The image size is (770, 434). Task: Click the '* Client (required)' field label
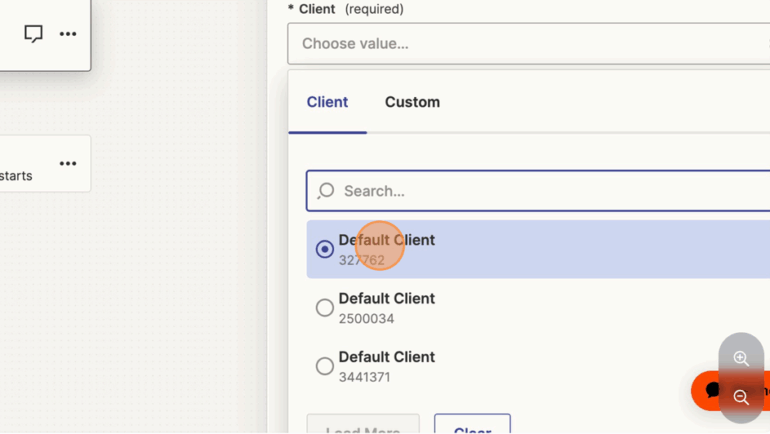point(345,9)
